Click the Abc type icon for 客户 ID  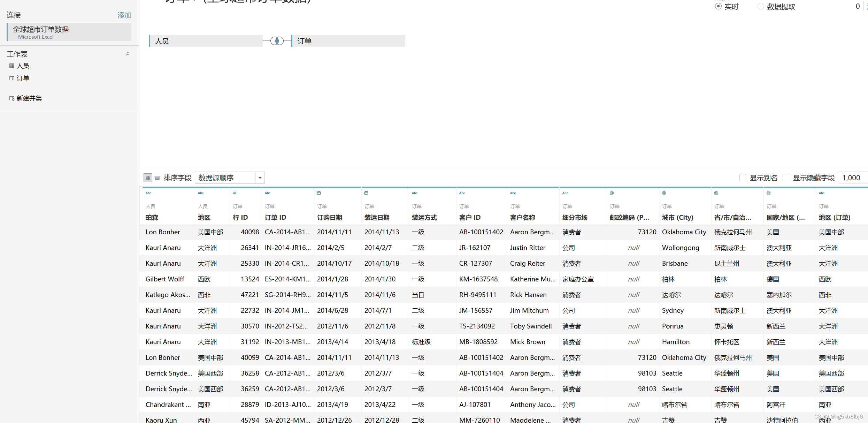tap(462, 193)
